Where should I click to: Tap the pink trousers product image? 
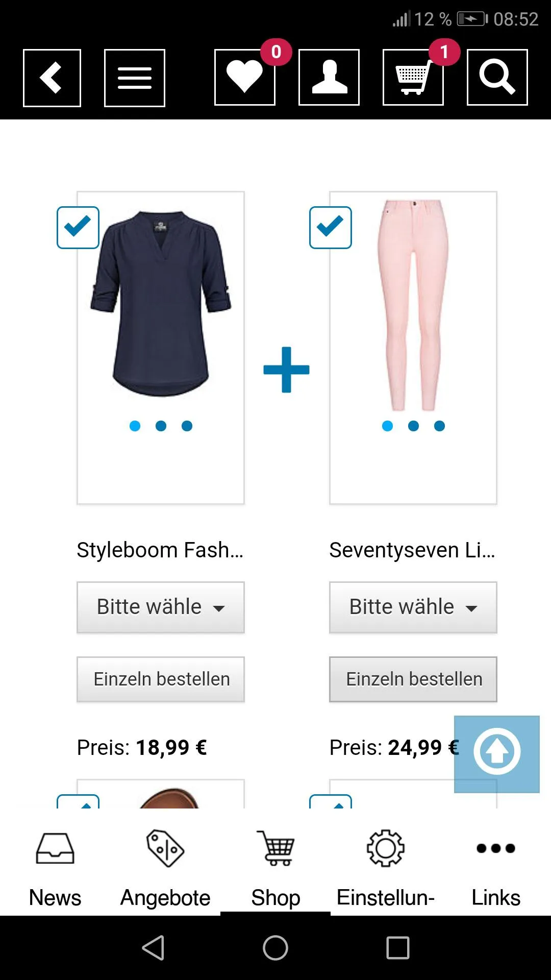tap(413, 306)
